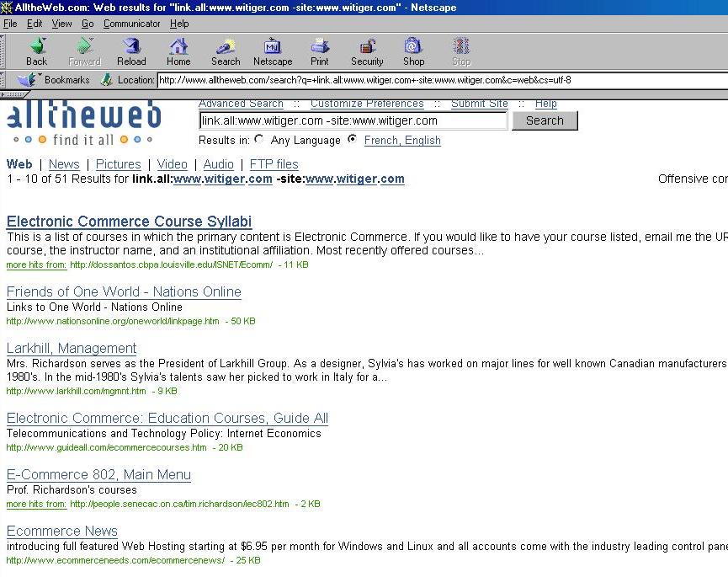Open the Submit Site link
Screen dimensions: 728x577
point(480,104)
